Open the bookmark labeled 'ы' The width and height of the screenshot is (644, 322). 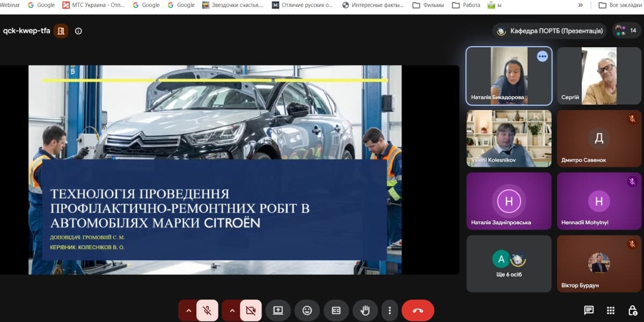(x=494, y=5)
